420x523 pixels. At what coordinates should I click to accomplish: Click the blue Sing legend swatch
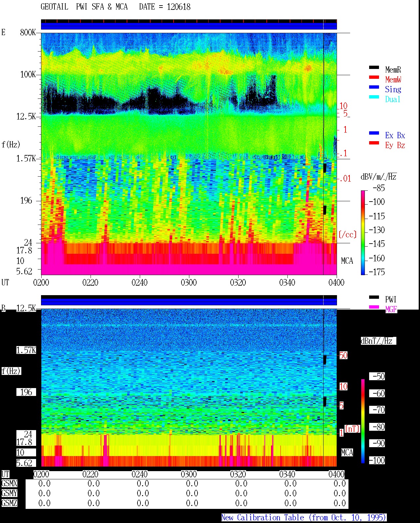click(x=374, y=87)
